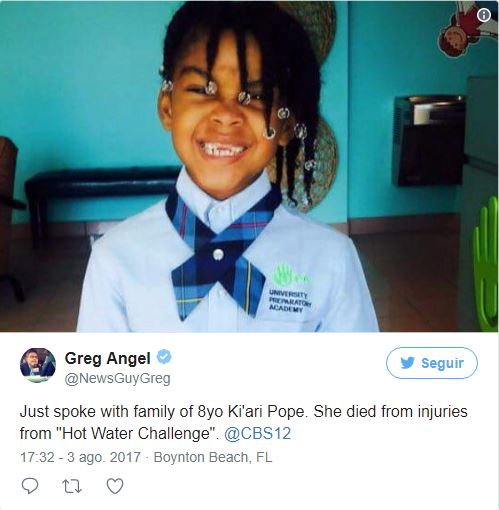Screen dimensions: 499x510
Task: Open the Greg Angel display name link
Action: 107,358
